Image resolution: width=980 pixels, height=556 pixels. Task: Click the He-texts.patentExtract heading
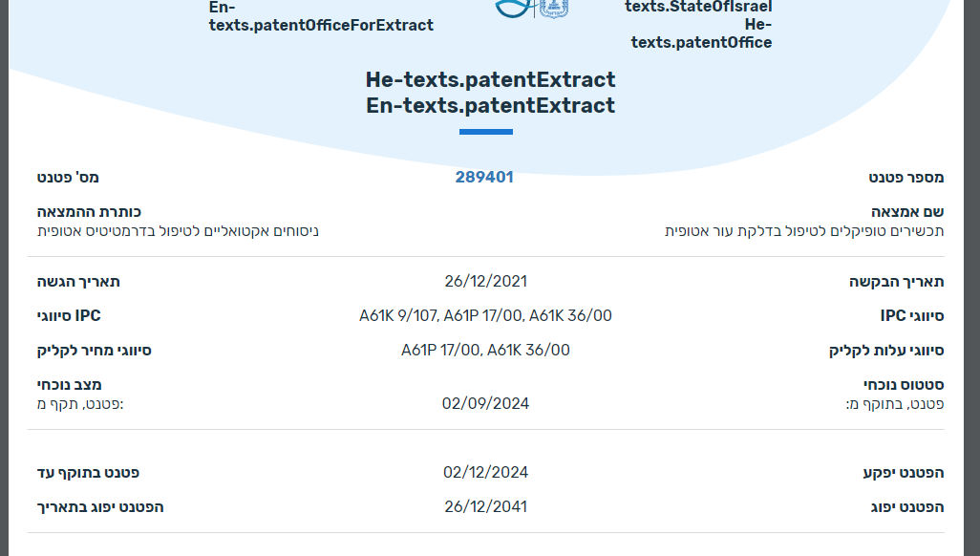[490, 79]
